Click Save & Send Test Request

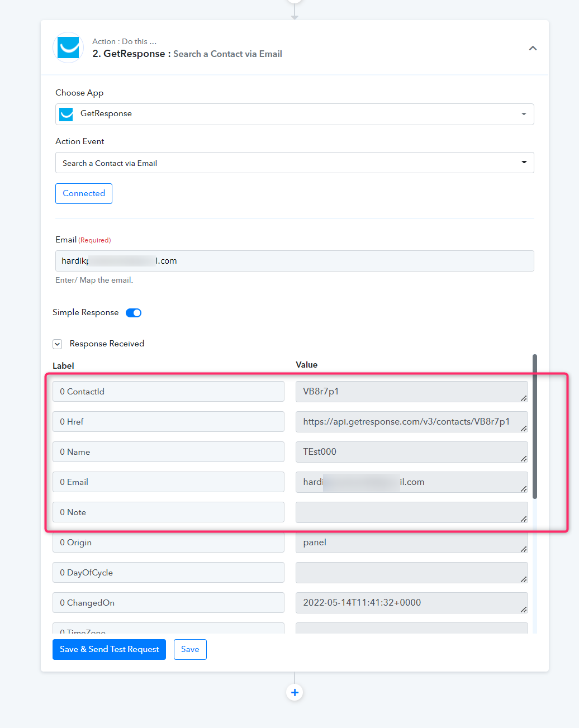click(109, 649)
